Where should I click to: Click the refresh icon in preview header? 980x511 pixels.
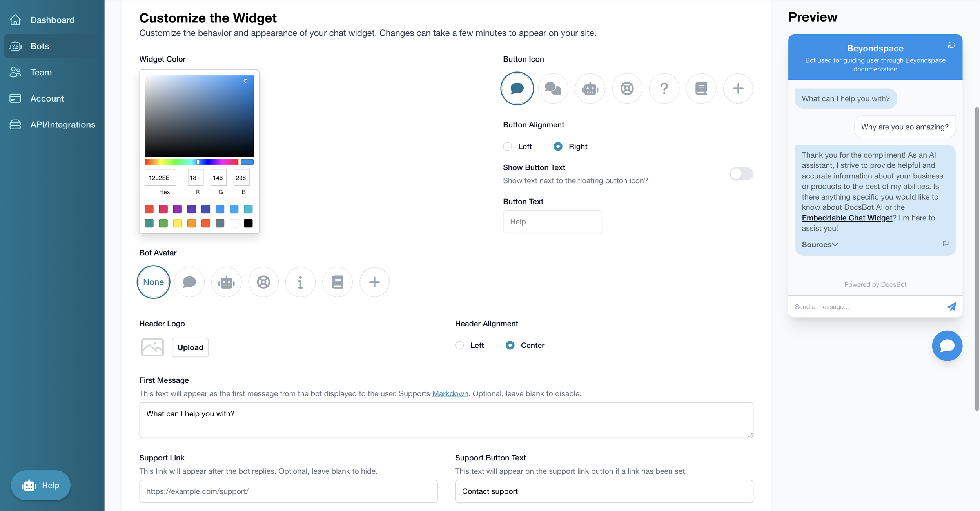pyautogui.click(x=951, y=45)
